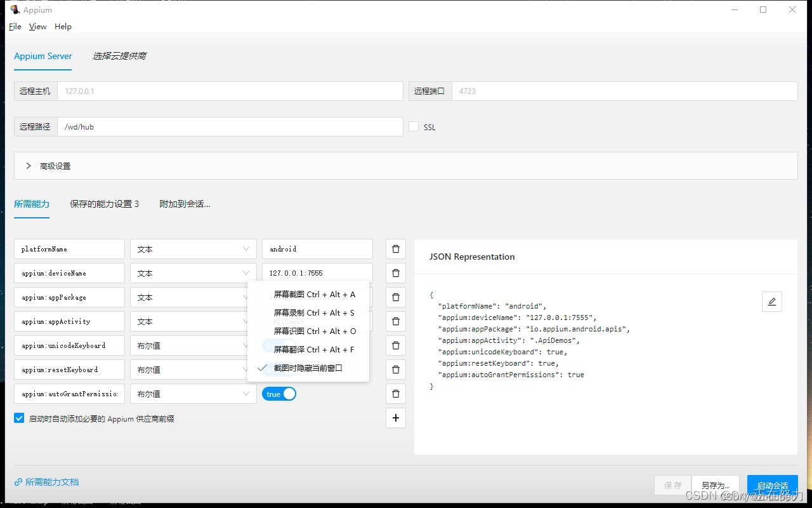Image resolution: width=812 pixels, height=508 pixels.
Task: Click "appium:autoGrantPermissions": true JSON line
Action: point(511,375)
